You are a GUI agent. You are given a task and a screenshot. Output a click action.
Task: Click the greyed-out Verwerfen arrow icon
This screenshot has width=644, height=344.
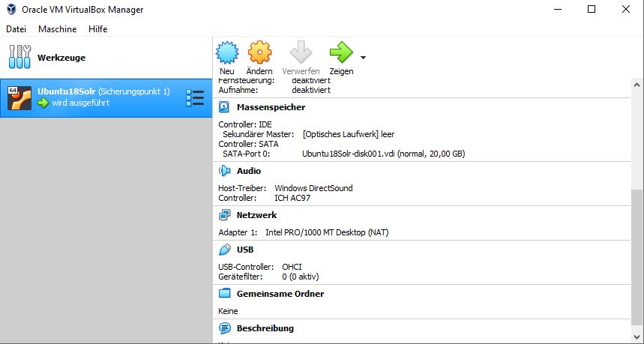[301, 52]
